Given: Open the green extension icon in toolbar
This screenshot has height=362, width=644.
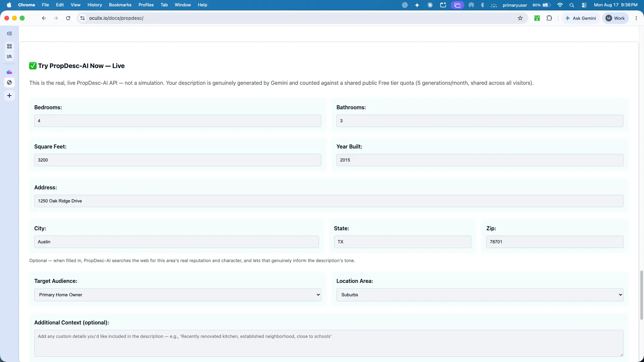Looking at the screenshot, I should coord(537,18).
